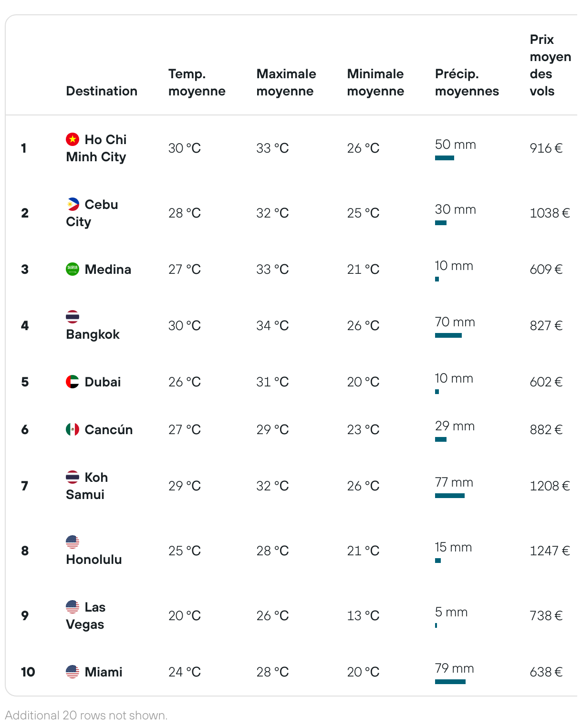Image resolution: width=582 pixels, height=728 pixels.
Task: Click the Thailand flag icon above Bangkok
Action: (73, 317)
